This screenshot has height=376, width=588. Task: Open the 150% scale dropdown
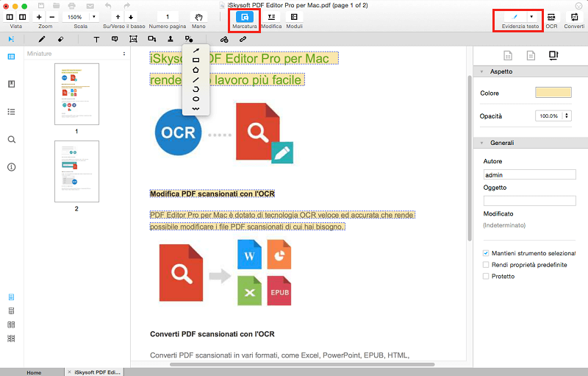pos(94,17)
